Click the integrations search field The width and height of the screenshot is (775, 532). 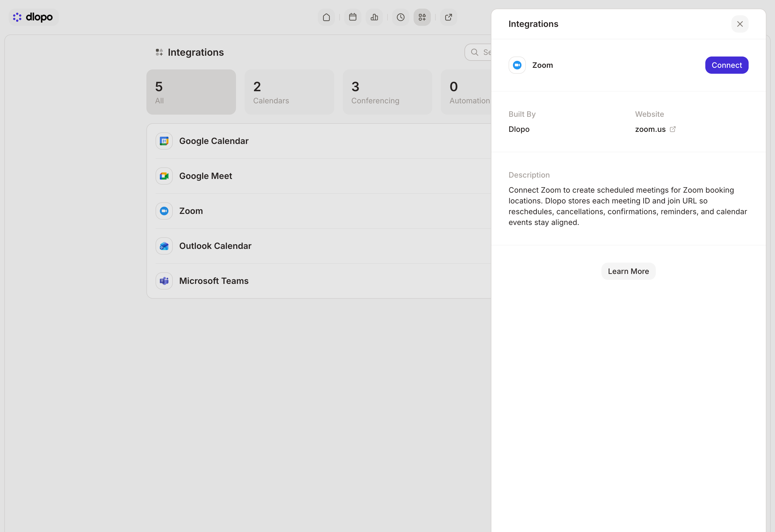(478, 52)
